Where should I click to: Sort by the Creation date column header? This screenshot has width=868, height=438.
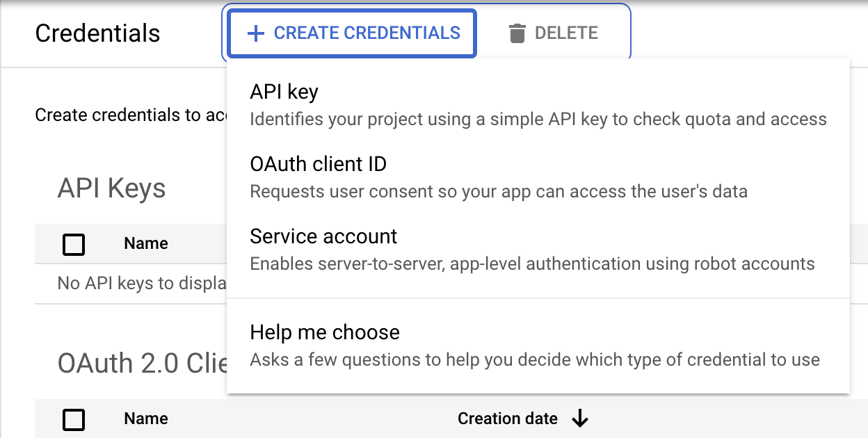tap(508, 419)
